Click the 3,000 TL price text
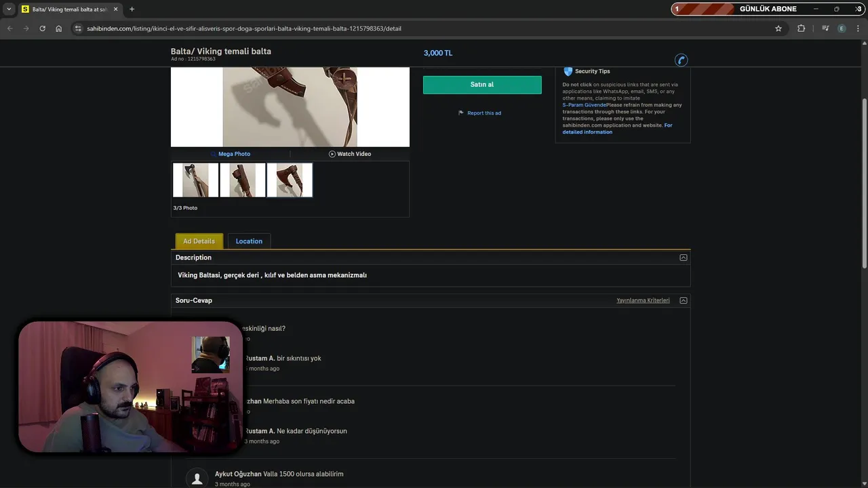 coord(438,53)
